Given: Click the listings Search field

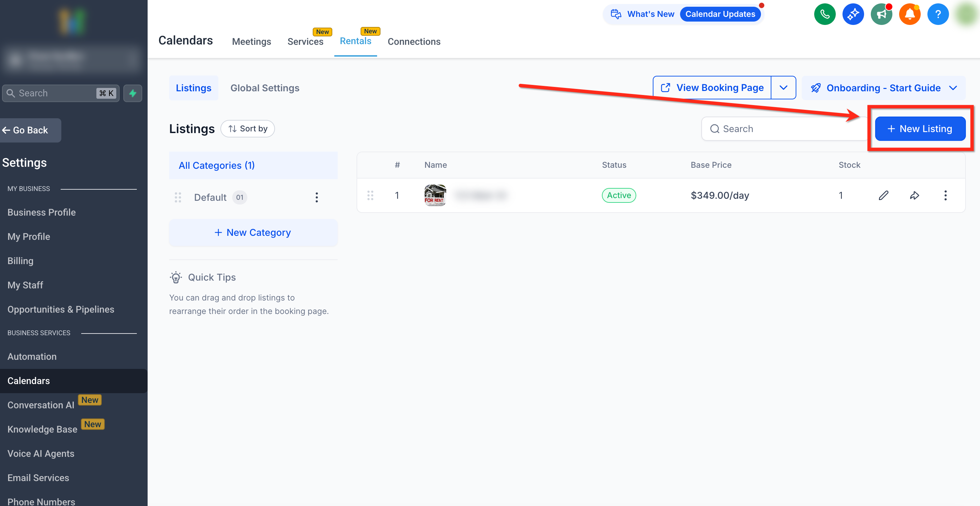Looking at the screenshot, I should (784, 129).
